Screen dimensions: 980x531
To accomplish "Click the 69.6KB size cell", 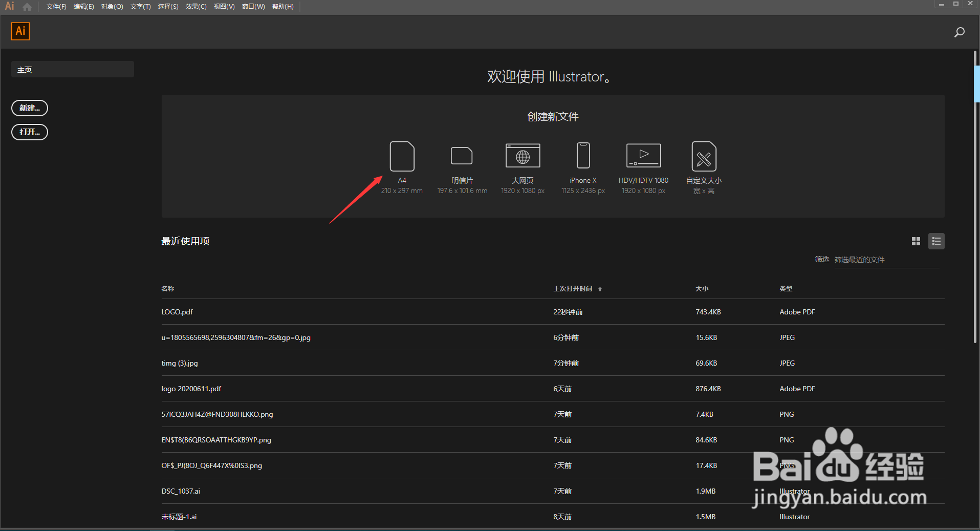I will click(x=706, y=363).
